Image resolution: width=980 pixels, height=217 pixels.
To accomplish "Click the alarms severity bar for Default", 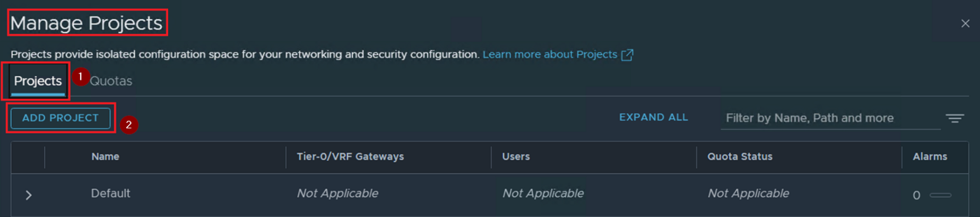I will tap(941, 195).
